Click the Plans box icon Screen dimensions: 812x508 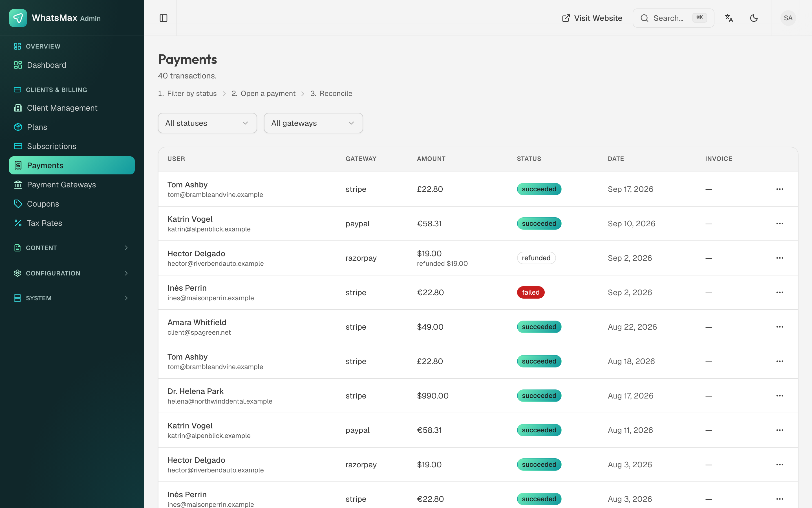[x=18, y=127]
